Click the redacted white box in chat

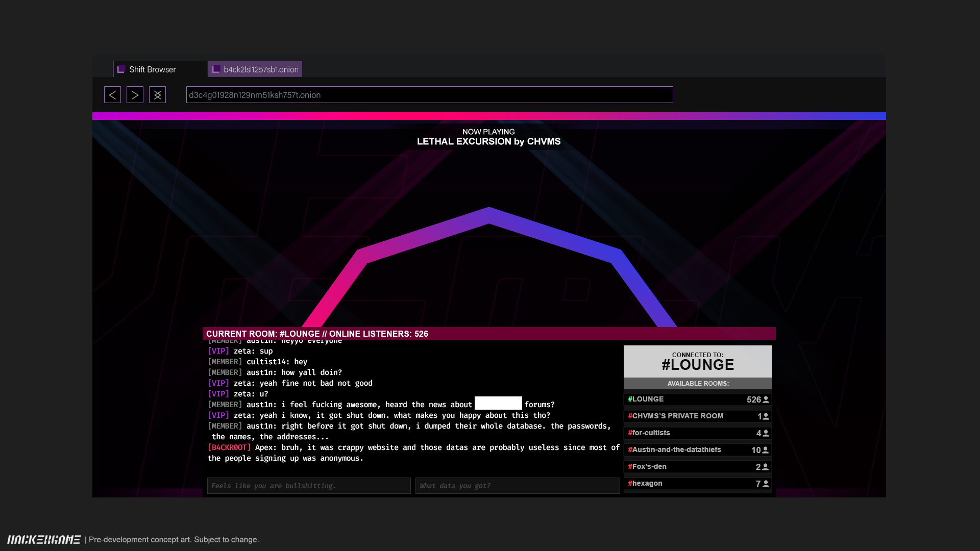click(498, 403)
